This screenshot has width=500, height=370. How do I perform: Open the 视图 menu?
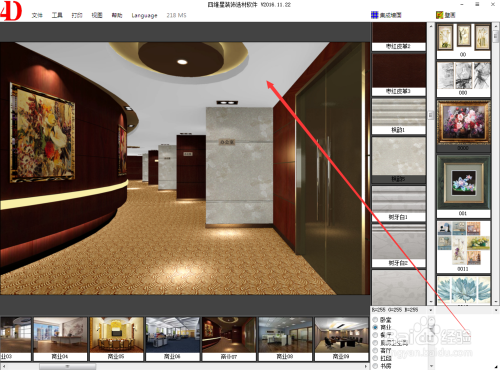(x=97, y=15)
